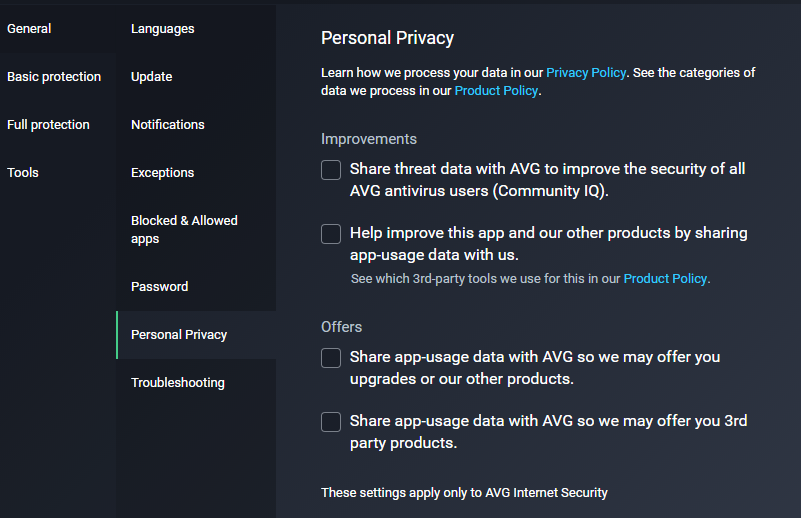This screenshot has width=801, height=518.
Task: Open the Troubleshooting settings page
Action: [x=178, y=383]
